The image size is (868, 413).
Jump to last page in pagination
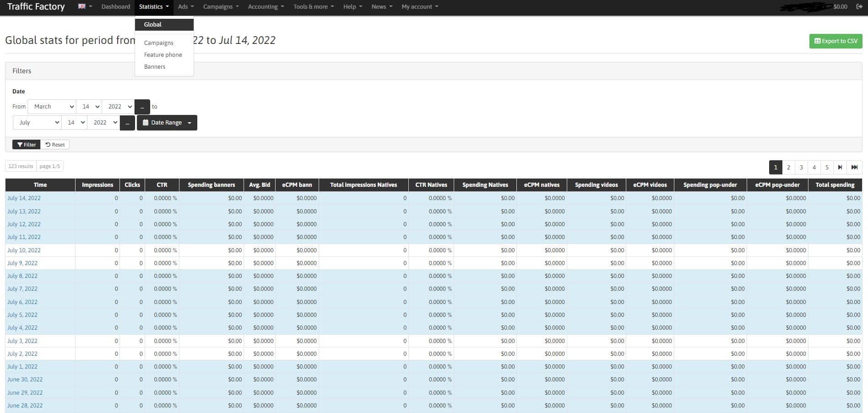tap(854, 167)
